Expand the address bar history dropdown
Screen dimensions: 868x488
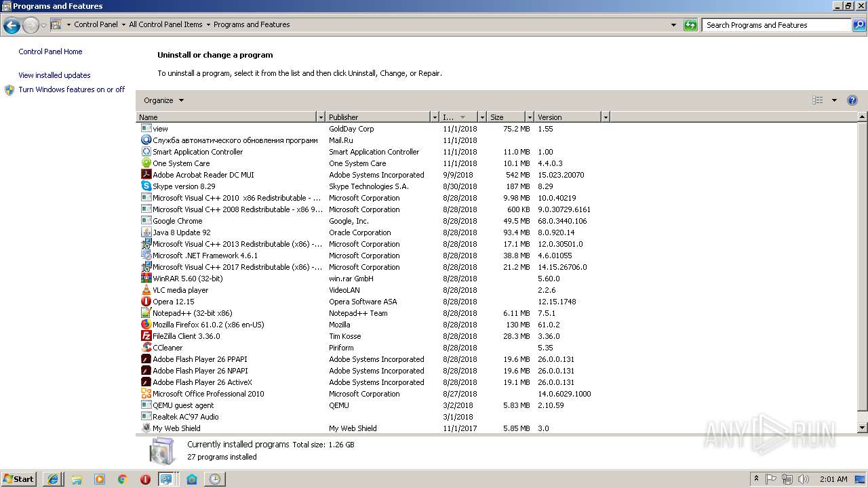point(673,25)
